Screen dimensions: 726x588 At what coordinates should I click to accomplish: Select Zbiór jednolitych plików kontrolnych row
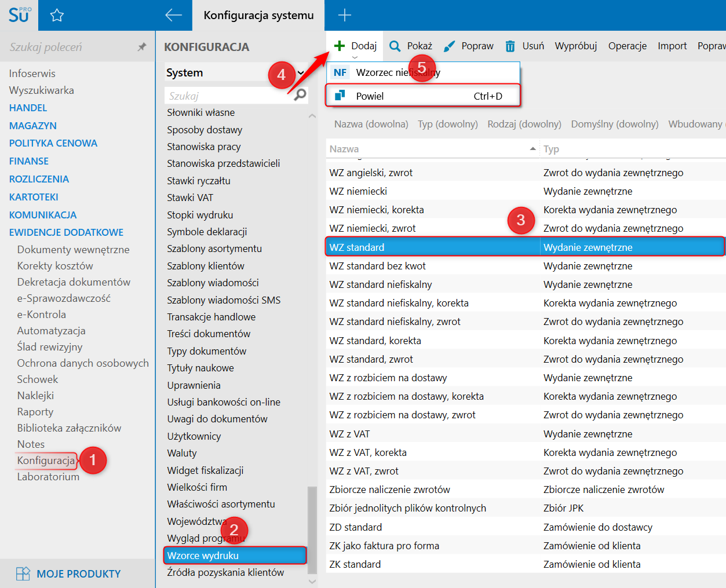pyautogui.click(x=525, y=508)
